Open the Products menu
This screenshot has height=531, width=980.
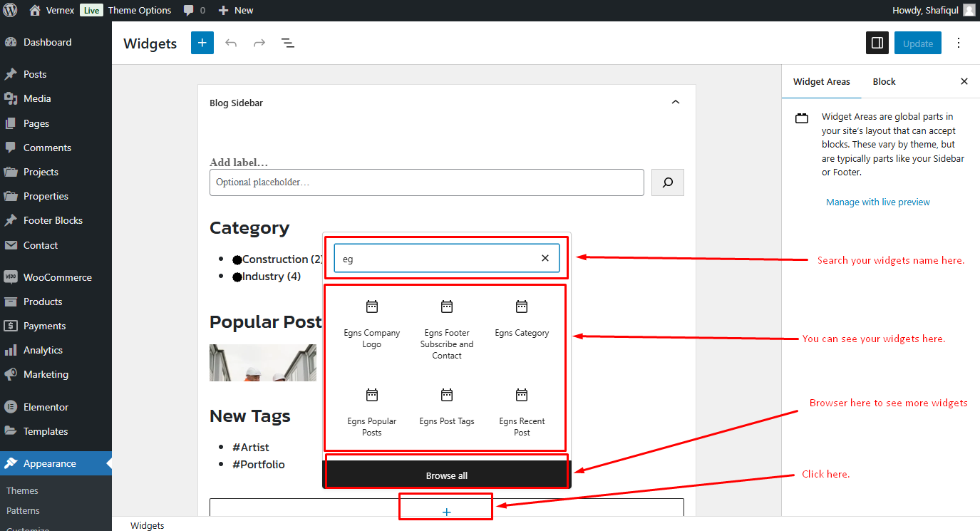point(43,301)
